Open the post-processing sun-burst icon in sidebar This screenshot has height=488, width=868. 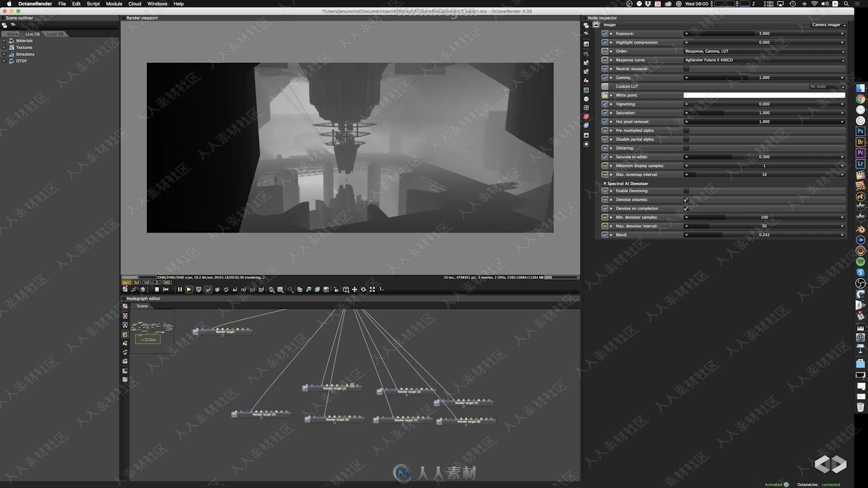(x=586, y=144)
